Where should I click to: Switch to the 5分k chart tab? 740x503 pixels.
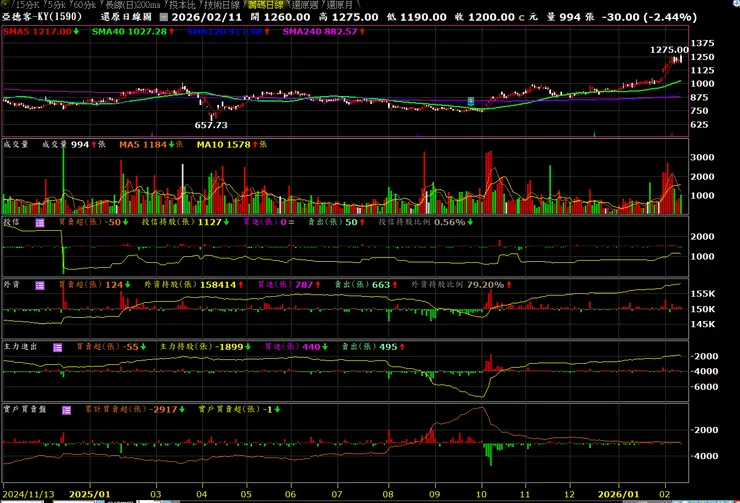(56, 5)
